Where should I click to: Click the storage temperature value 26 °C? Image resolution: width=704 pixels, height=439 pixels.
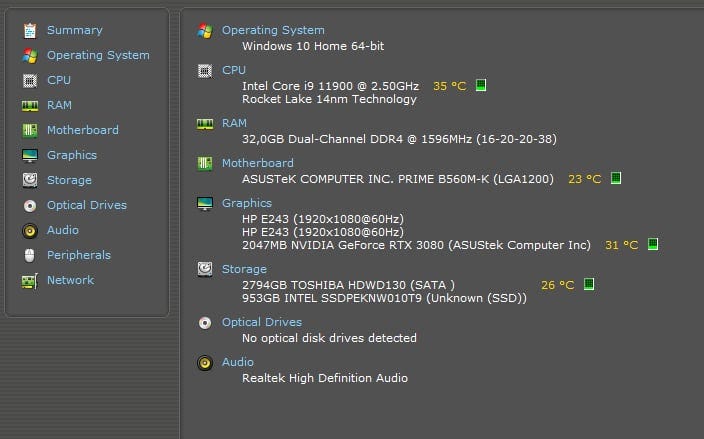(558, 285)
